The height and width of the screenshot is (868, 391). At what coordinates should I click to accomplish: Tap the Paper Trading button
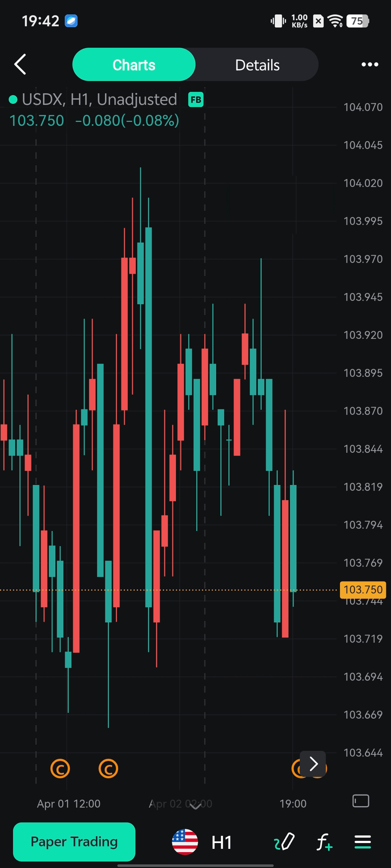click(x=74, y=842)
